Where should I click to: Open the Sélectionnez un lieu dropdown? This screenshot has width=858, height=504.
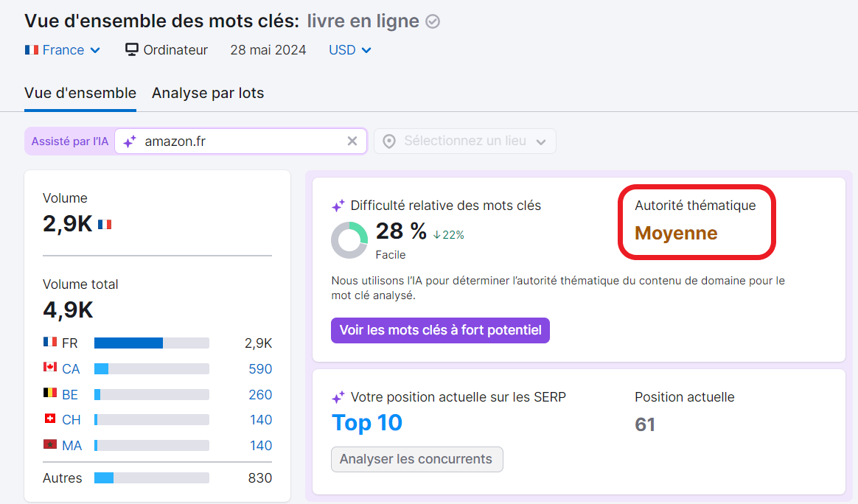[x=464, y=141]
